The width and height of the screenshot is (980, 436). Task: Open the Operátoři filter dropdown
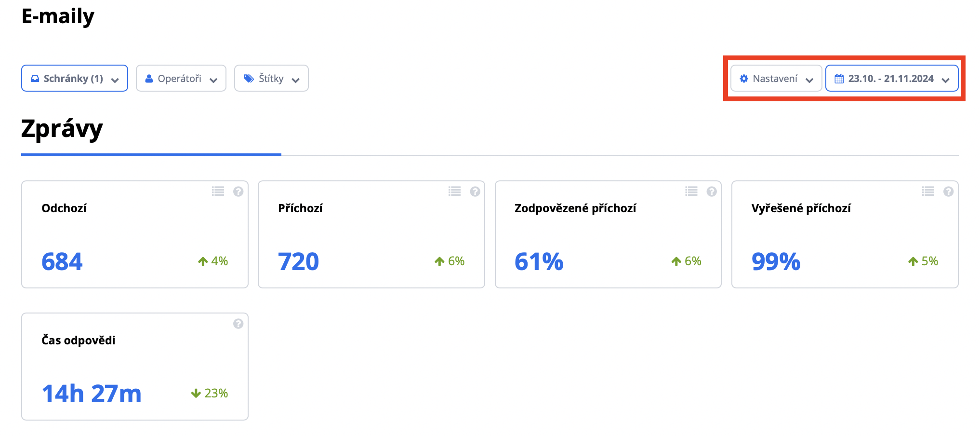pyautogui.click(x=181, y=79)
